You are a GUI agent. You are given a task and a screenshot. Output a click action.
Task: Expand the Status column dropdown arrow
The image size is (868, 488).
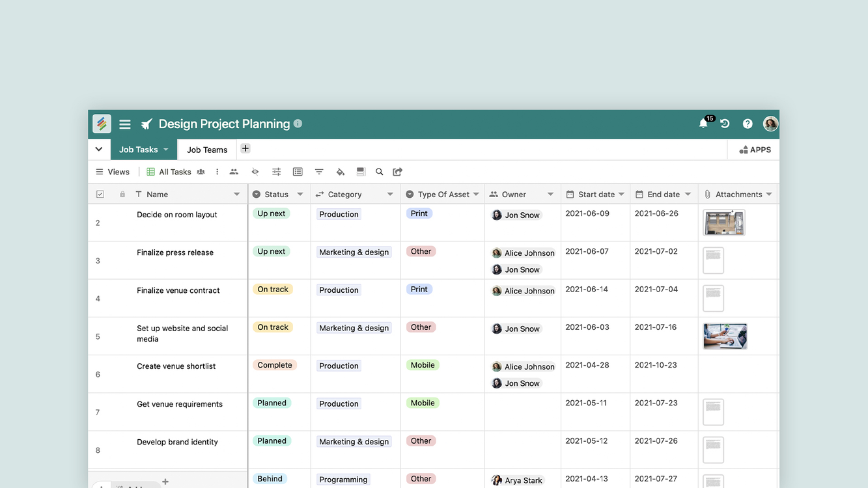(x=300, y=194)
